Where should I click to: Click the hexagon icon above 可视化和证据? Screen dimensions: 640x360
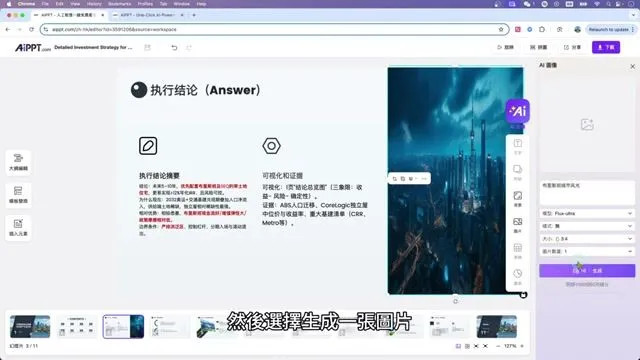271,146
